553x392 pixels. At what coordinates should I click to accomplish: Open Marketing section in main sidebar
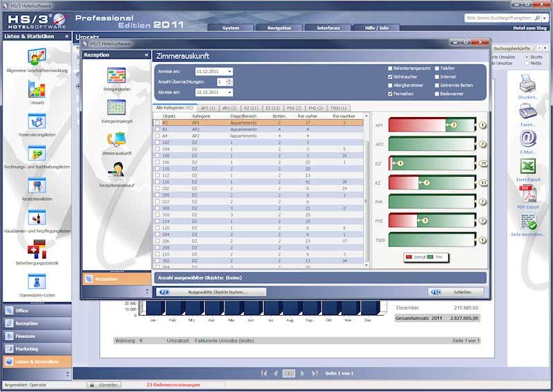pyautogui.click(x=37, y=348)
